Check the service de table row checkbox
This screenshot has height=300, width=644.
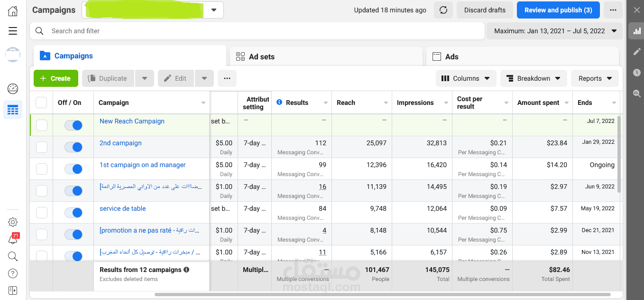click(42, 213)
